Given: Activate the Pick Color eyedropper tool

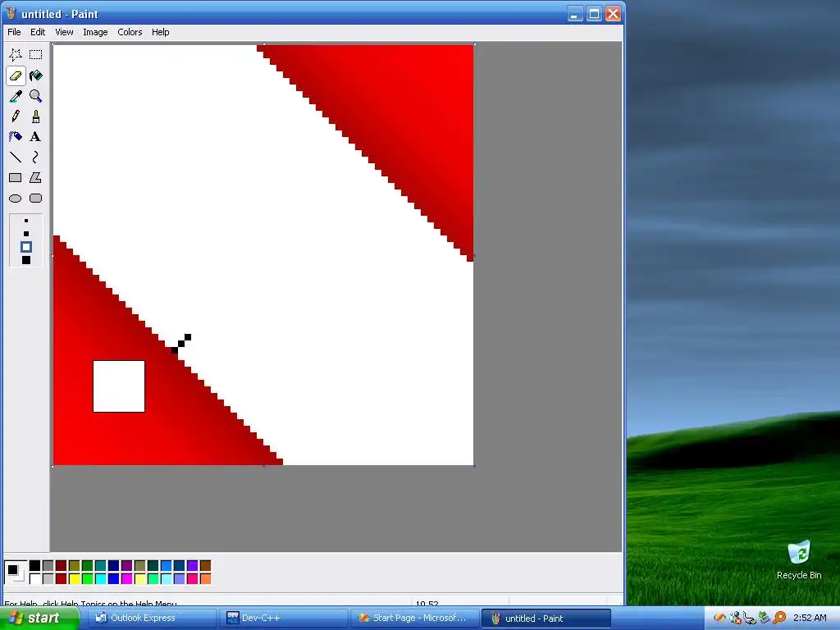Looking at the screenshot, I should 16,96.
